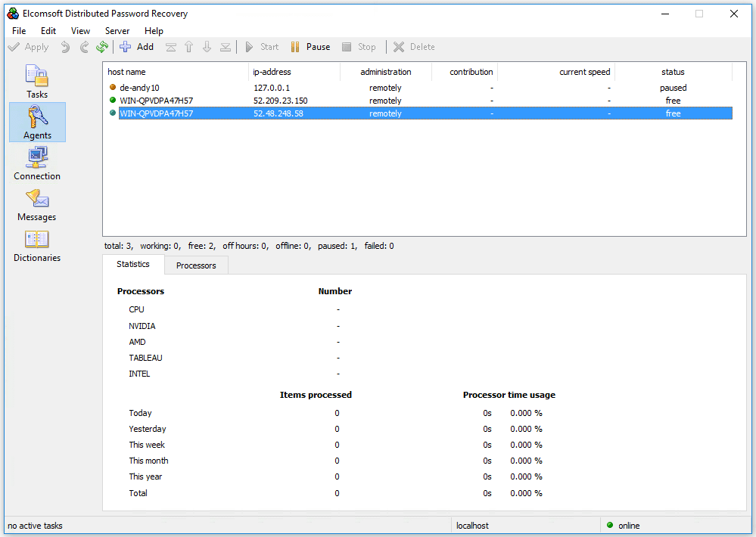Click the Undo arrow icon in toolbar
This screenshot has width=756, height=537.
65,47
